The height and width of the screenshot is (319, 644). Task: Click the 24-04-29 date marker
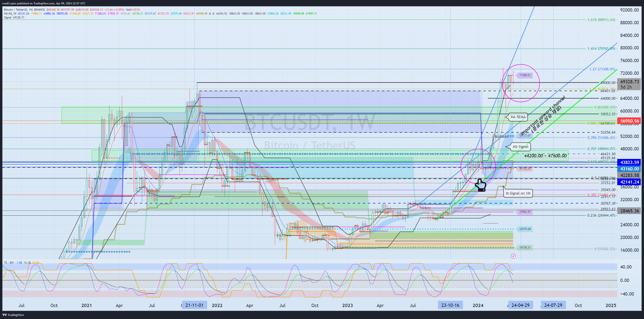[x=520, y=305]
